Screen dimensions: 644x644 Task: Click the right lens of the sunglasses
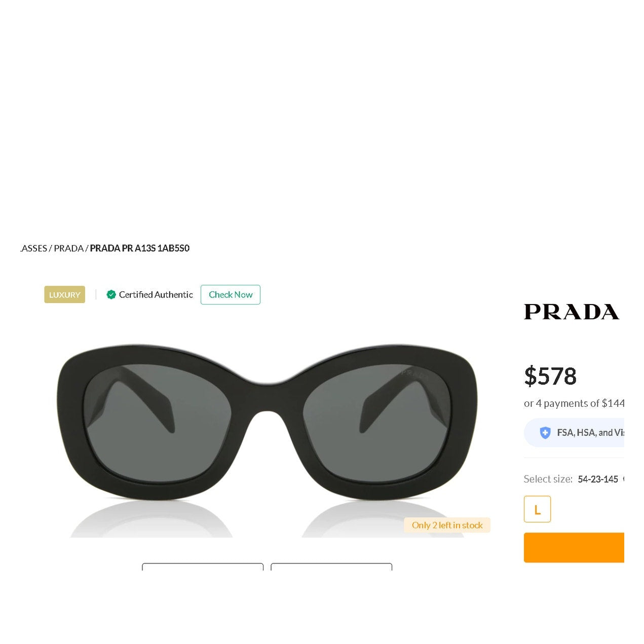click(377, 423)
